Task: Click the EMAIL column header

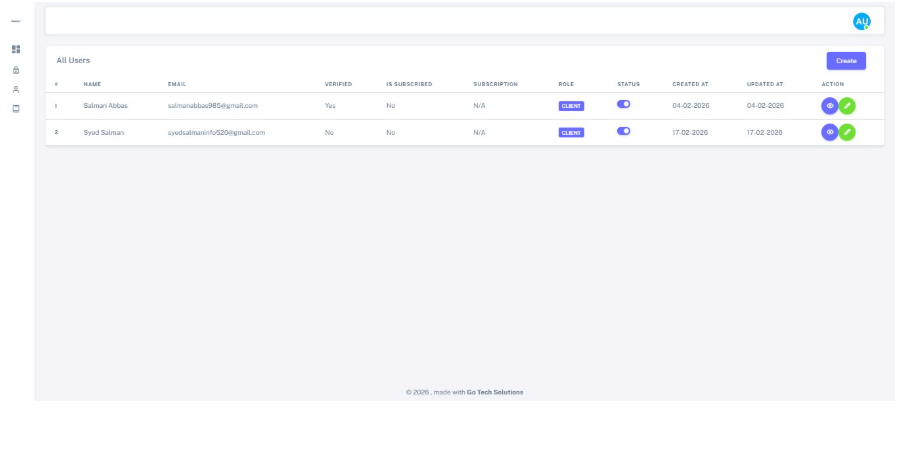Action: point(177,84)
